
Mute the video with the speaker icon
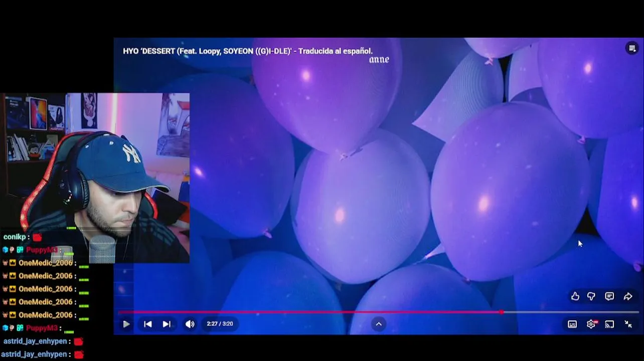(190, 324)
